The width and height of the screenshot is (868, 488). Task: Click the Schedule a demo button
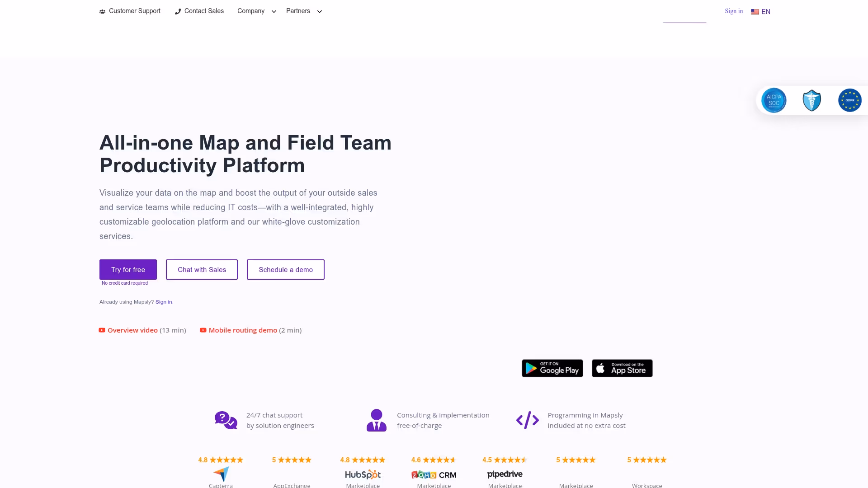click(285, 269)
